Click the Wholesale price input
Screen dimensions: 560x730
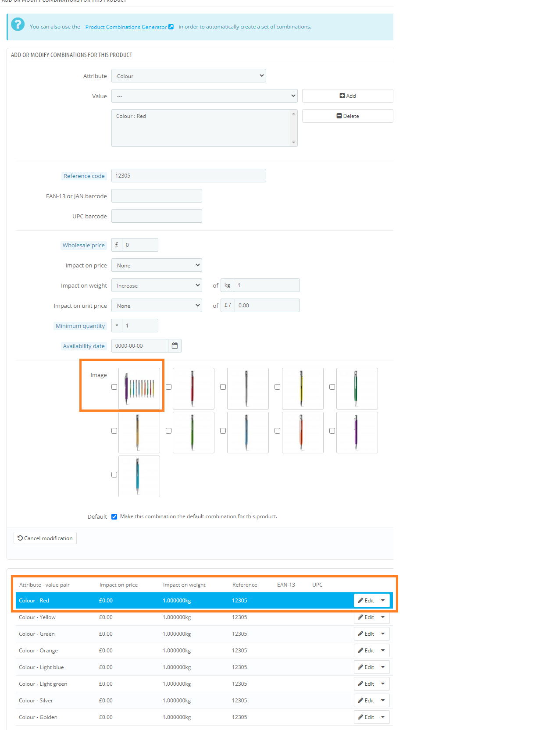pos(140,245)
